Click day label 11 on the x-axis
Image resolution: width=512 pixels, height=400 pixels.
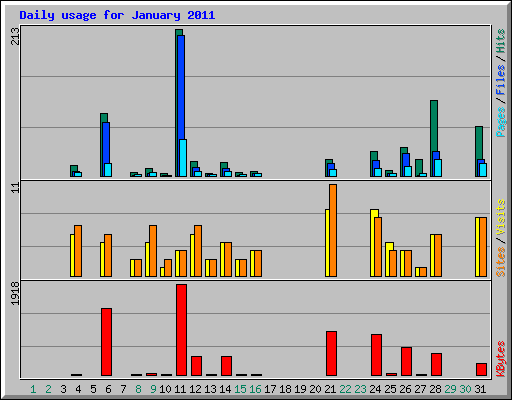coord(180,389)
